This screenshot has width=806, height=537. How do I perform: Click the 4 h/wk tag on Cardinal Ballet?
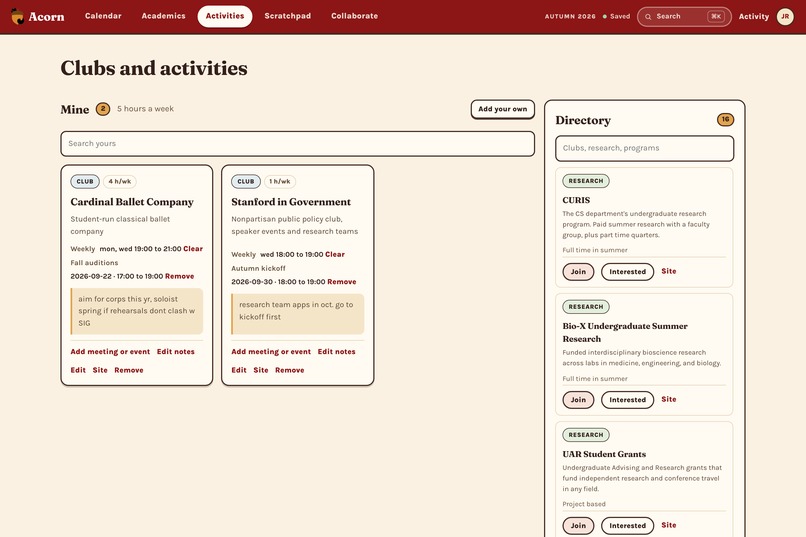(119, 181)
